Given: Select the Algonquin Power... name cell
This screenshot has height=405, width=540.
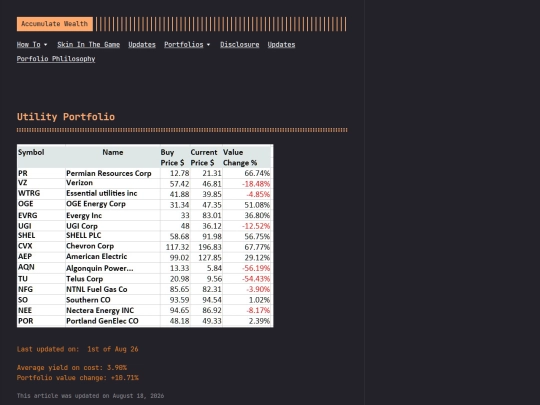Looking at the screenshot, I should click(100, 268).
